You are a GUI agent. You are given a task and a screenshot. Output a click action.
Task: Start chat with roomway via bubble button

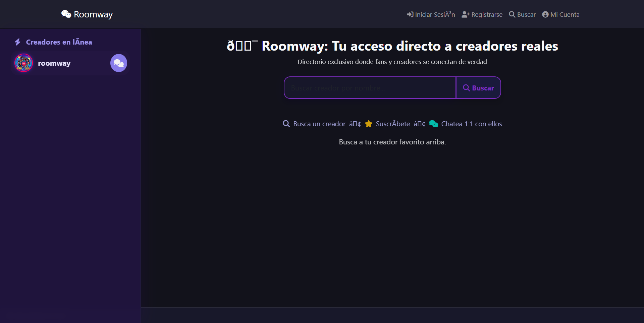click(119, 63)
